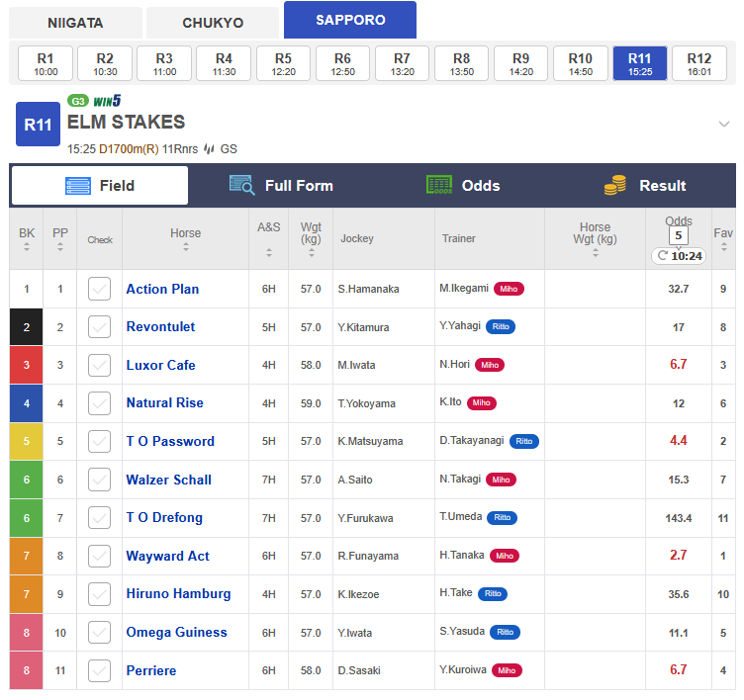Click the Ritto badge next to T.Umeda

point(502,518)
